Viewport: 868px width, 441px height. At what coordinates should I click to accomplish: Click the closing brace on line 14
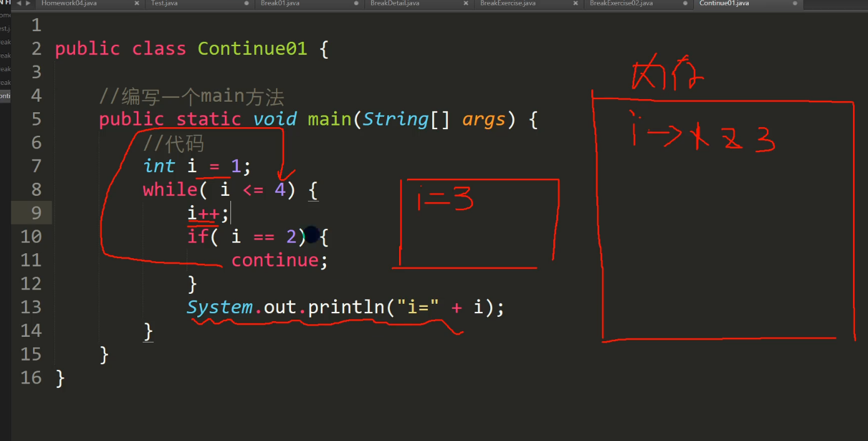tap(148, 331)
